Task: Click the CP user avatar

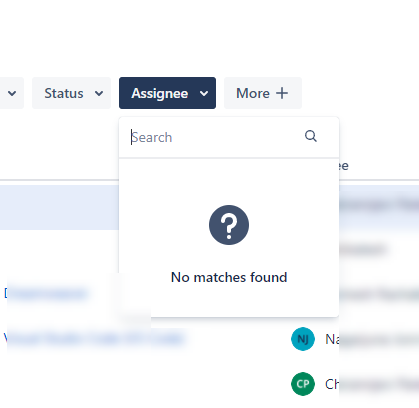Action: click(x=303, y=384)
